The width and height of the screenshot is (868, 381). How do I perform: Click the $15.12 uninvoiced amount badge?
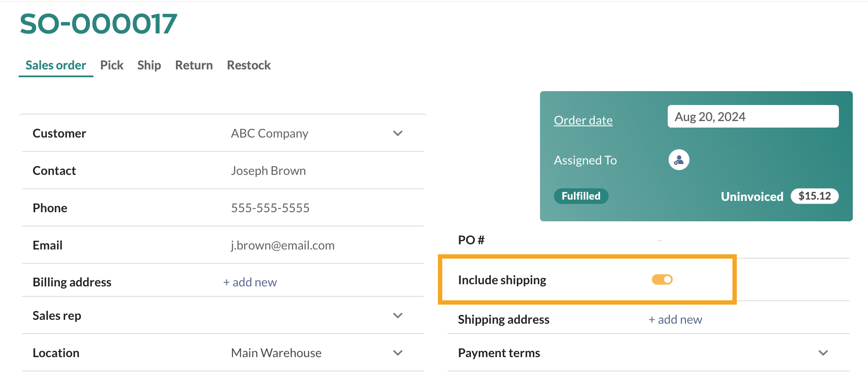click(815, 196)
